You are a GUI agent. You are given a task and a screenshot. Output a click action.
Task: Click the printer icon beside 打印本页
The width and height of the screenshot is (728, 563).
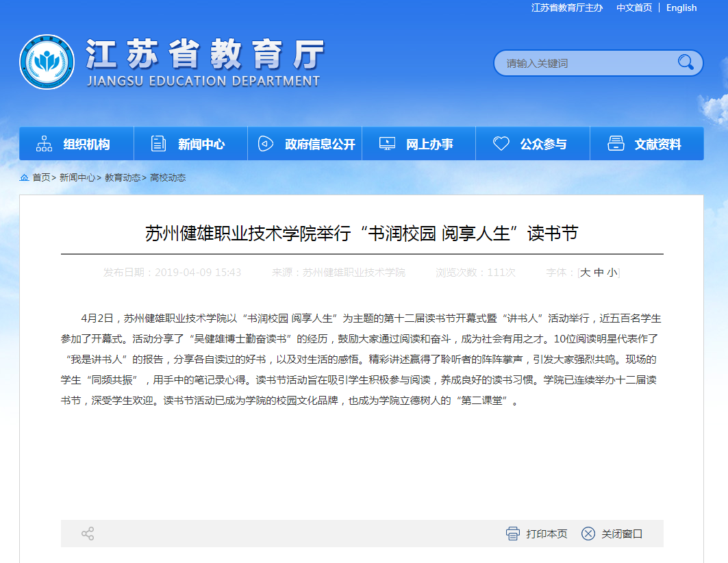[513, 534]
